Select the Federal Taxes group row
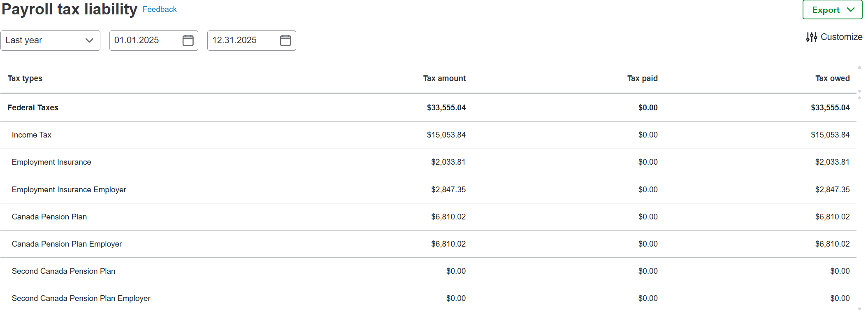 33,108
